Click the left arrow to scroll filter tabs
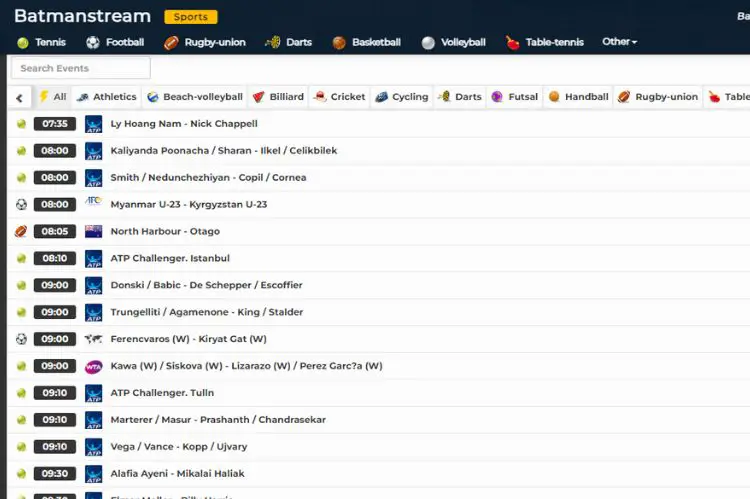Image resolution: width=750 pixels, height=499 pixels. coord(19,98)
